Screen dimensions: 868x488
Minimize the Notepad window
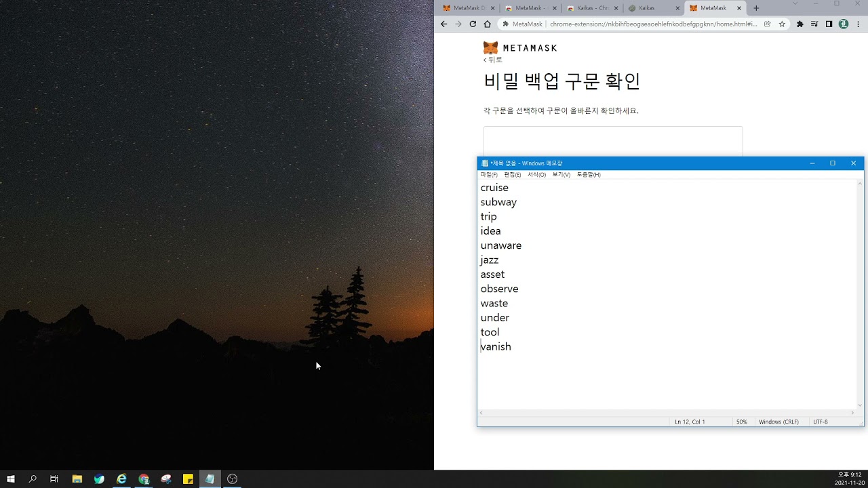(812, 163)
